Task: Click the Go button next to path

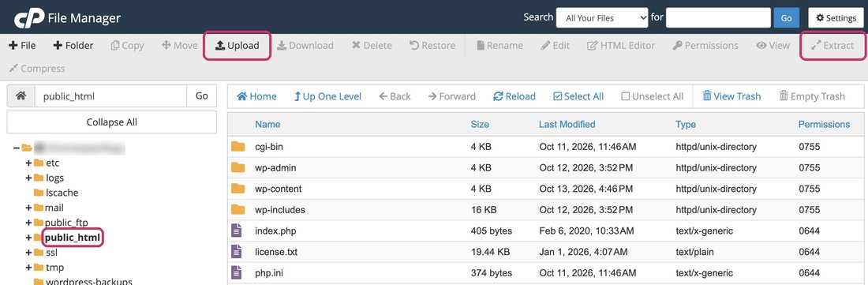Action: point(201,96)
